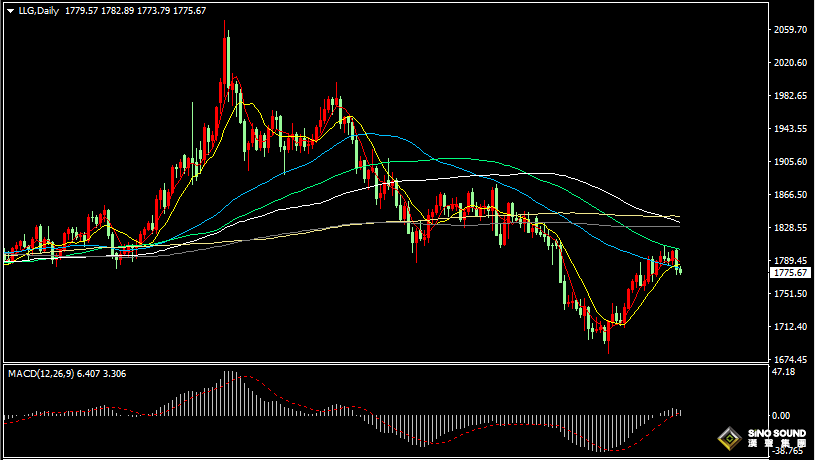
Task: Click the Sino Sound diamond logo icon
Action: [730, 439]
